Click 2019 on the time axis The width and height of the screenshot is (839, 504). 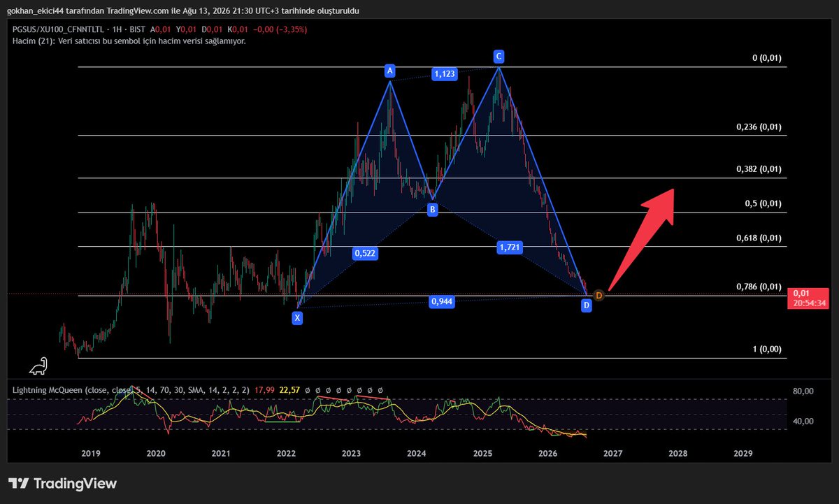tap(91, 454)
